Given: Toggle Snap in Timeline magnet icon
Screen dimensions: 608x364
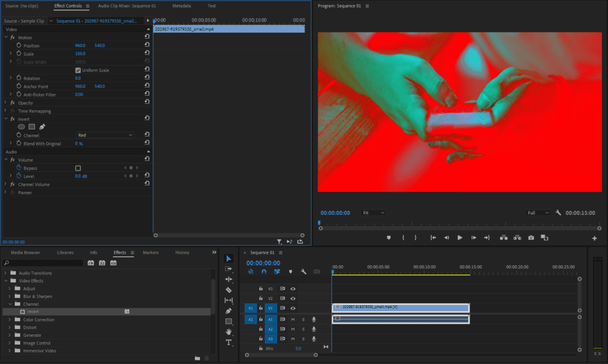Looking at the screenshot, I should 264,272.
